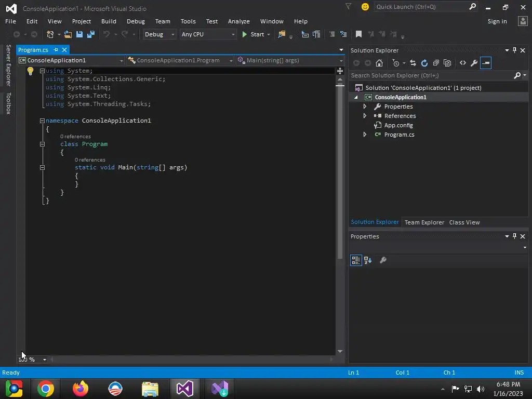Switch Properties to Alphabetical sort
Screen dimensions: 532x399
tap(368, 260)
